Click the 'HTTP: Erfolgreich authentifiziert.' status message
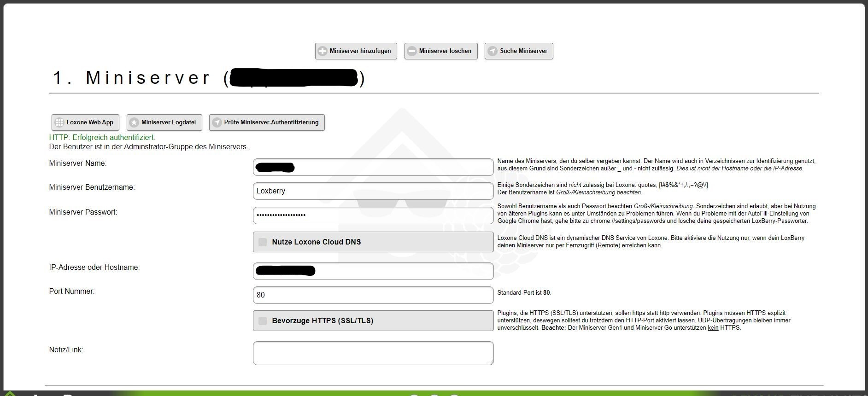868x396 pixels. (102, 138)
